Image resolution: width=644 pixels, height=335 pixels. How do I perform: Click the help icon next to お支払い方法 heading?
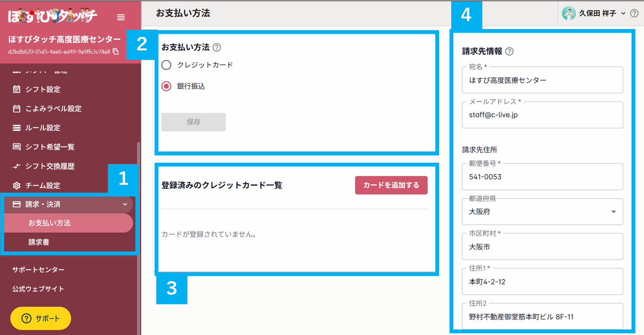point(217,47)
